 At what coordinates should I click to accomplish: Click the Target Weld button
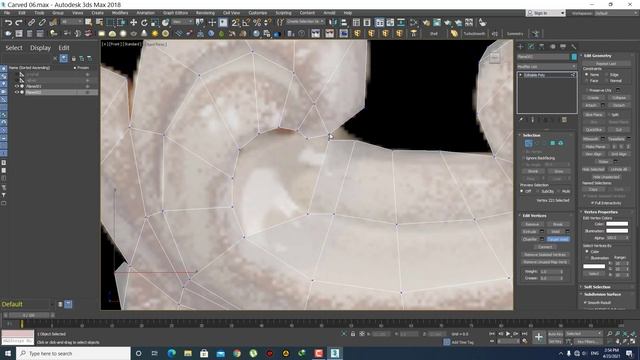pos(558,239)
